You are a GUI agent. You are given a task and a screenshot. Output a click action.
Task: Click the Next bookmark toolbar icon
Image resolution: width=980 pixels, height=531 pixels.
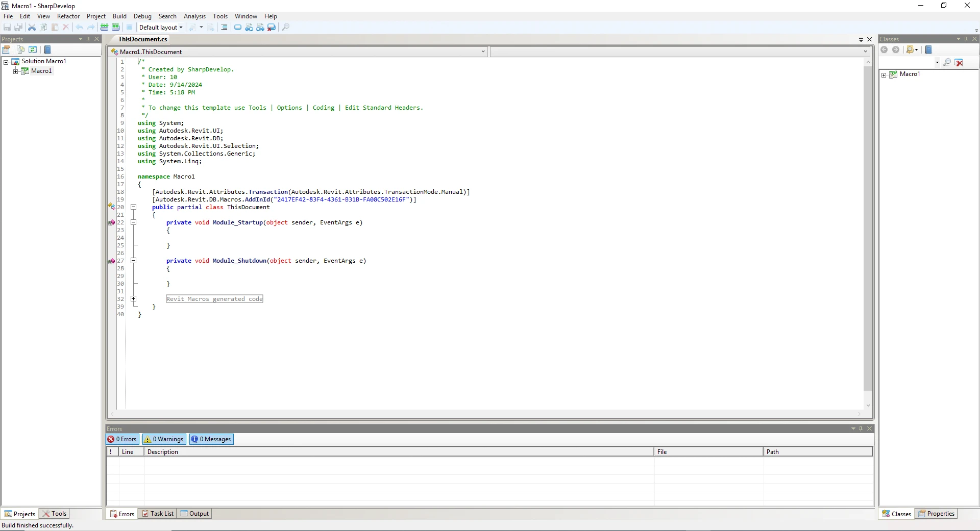point(260,28)
